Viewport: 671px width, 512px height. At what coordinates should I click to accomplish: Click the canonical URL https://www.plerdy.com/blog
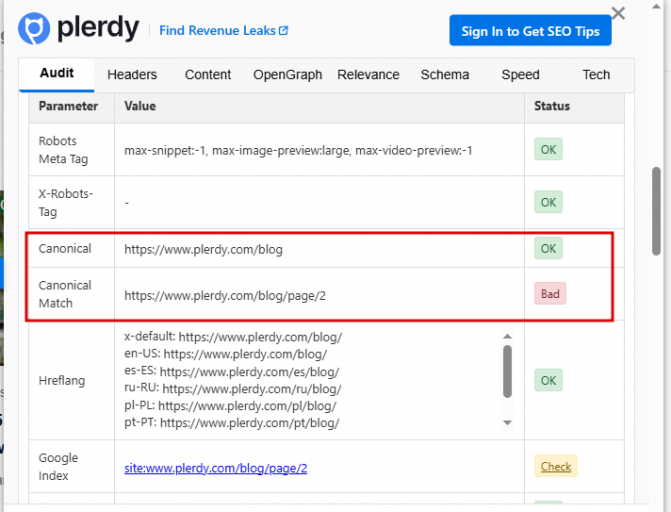203,249
